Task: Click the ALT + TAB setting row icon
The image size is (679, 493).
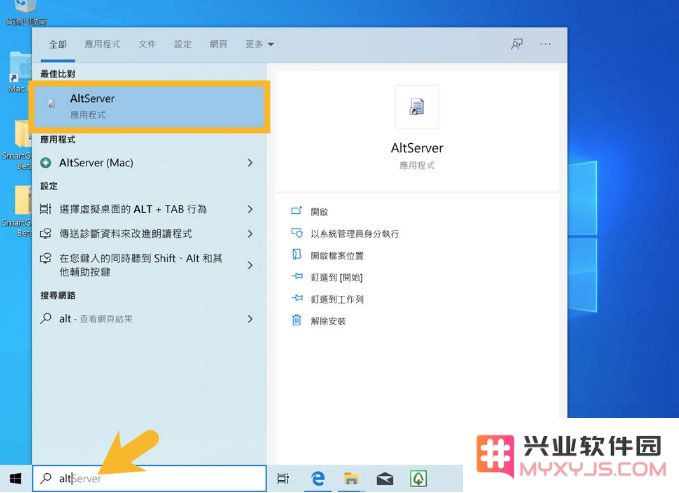Action: point(45,209)
